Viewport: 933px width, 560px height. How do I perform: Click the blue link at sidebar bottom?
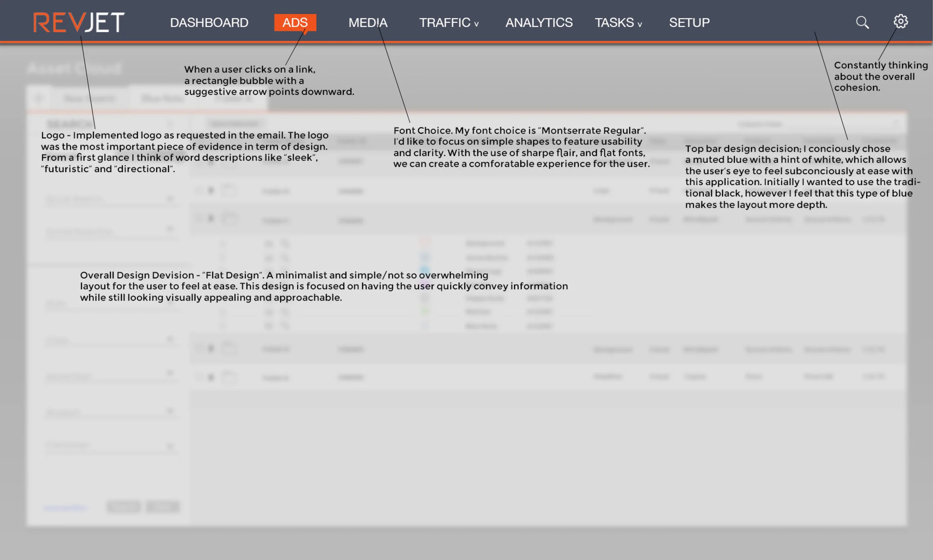(x=65, y=508)
